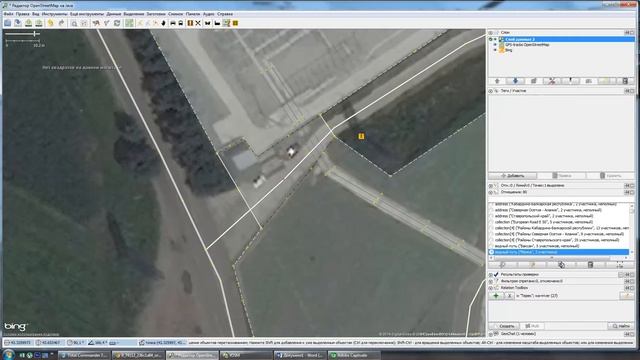This screenshot has width=640, height=360.
Task: Upload data to OSM icon
Action: [39, 23]
